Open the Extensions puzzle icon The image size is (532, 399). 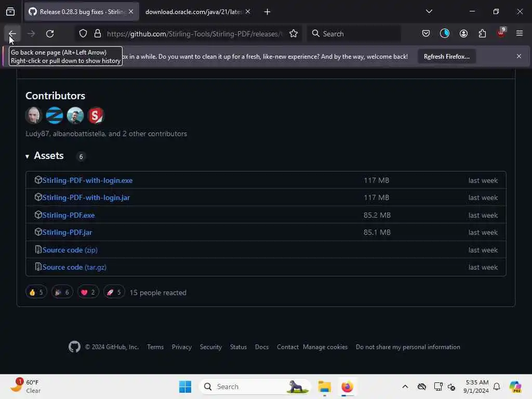(482, 34)
